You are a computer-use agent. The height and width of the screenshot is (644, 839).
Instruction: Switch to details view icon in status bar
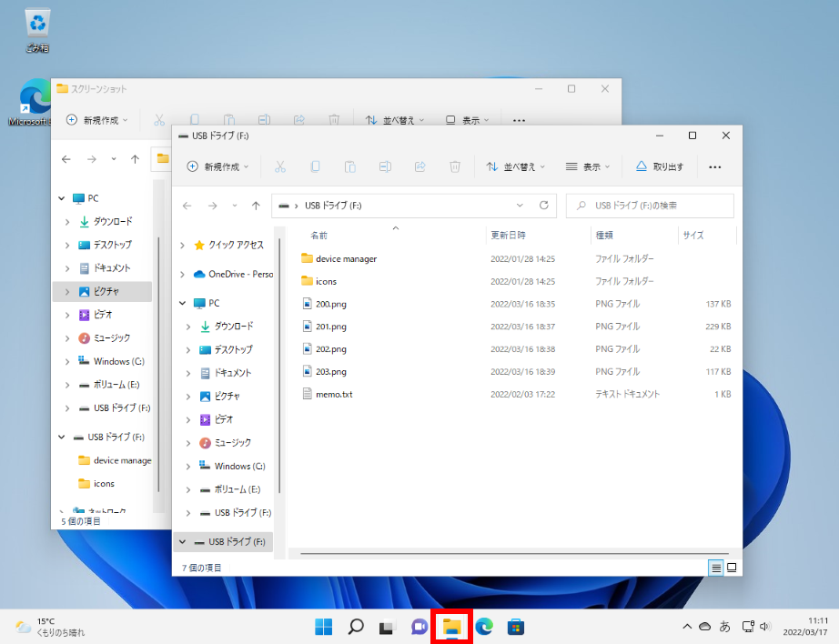(716, 568)
